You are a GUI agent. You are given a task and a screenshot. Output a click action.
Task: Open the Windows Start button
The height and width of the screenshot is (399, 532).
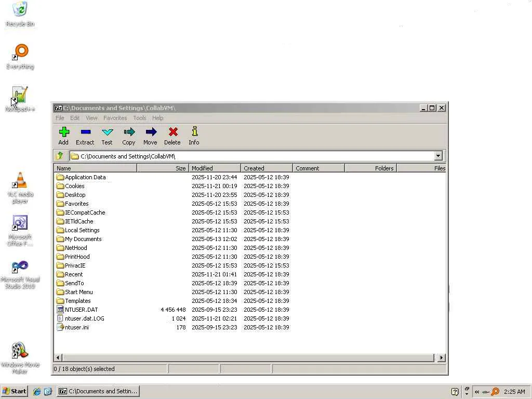[14, 391]
